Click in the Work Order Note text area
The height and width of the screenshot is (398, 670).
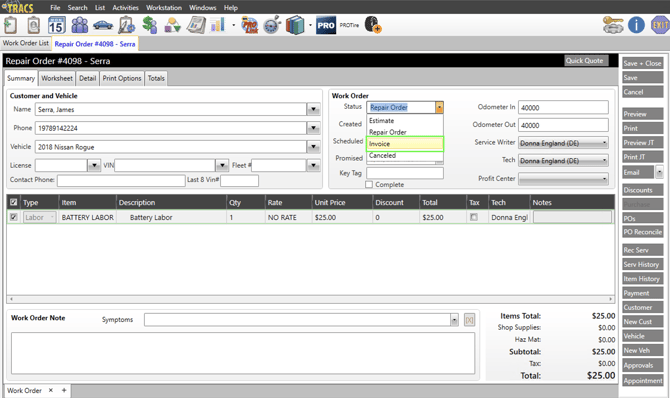pos(243,353)
